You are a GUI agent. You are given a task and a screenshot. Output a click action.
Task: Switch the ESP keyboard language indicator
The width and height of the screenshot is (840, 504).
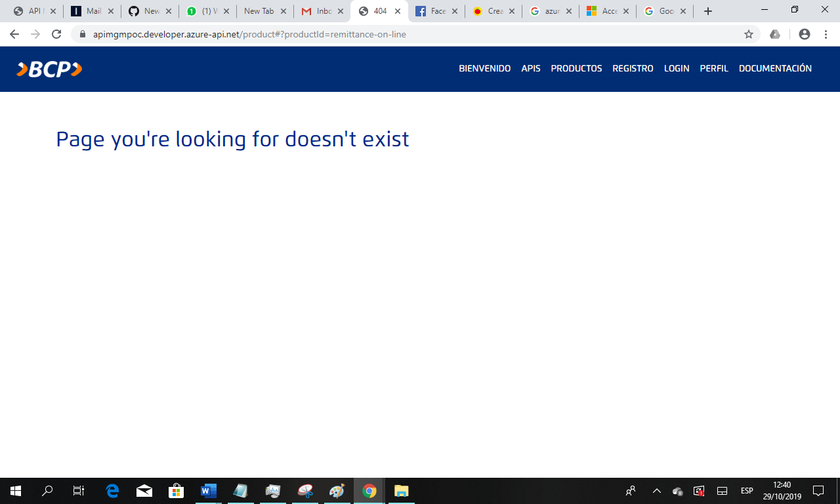745,490
